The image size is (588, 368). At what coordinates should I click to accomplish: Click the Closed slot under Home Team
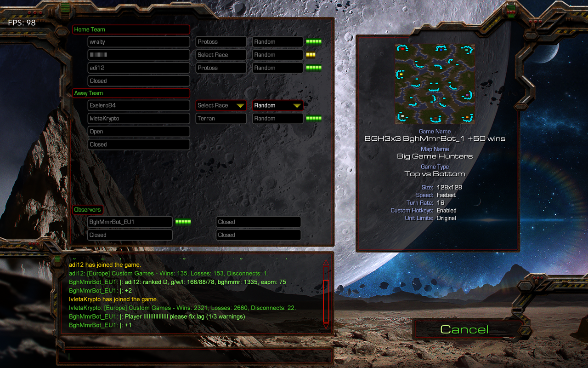pos(139,81)
